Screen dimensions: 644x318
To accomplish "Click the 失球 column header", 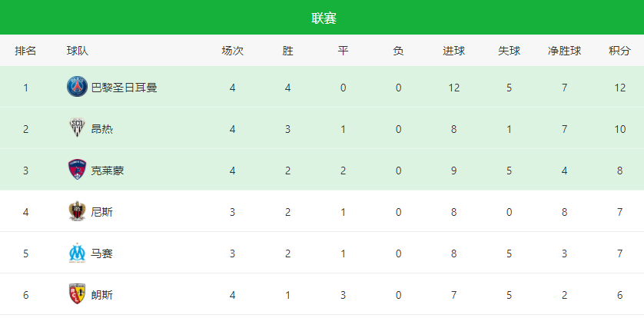I will [510, 51].
